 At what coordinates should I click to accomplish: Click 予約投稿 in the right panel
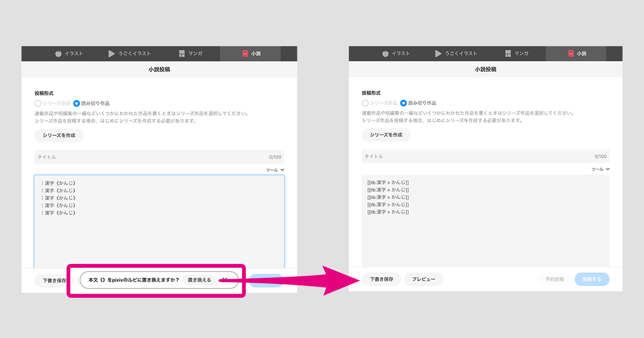pyautogui.click(x=554, y=280)
